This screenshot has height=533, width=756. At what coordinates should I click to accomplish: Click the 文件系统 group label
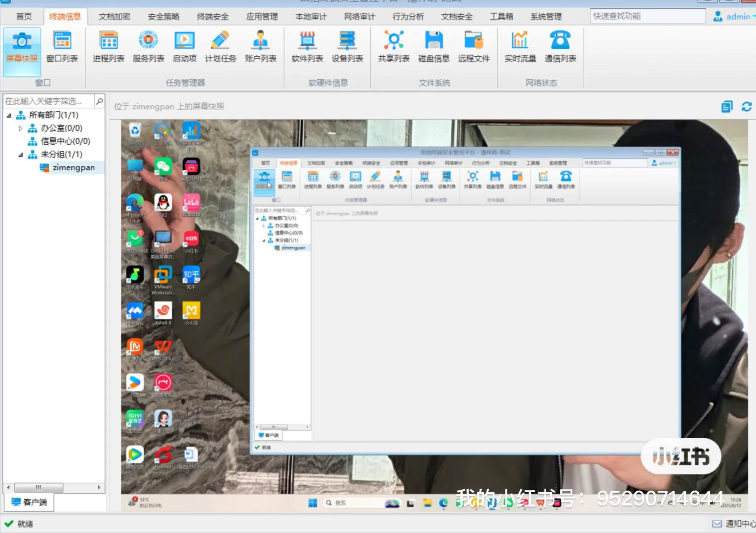[x=434, y=83]
